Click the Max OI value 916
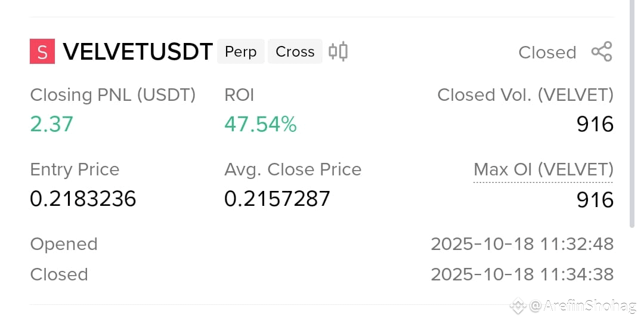 point(595,200)
